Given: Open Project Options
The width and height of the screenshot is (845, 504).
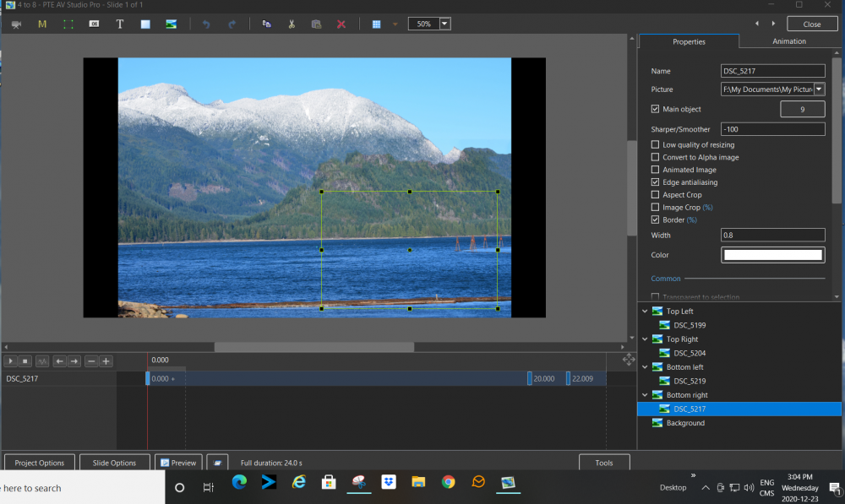Looking at the screenshot, I should point(40,463).
